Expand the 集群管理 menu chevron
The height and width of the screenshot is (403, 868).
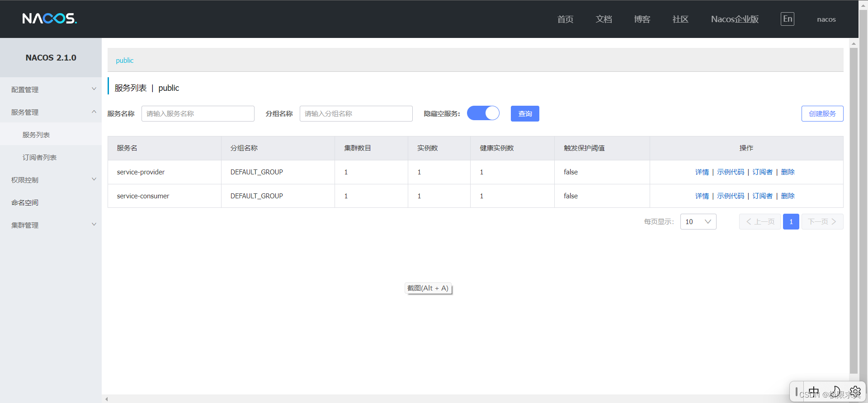(x=94, y=225)
